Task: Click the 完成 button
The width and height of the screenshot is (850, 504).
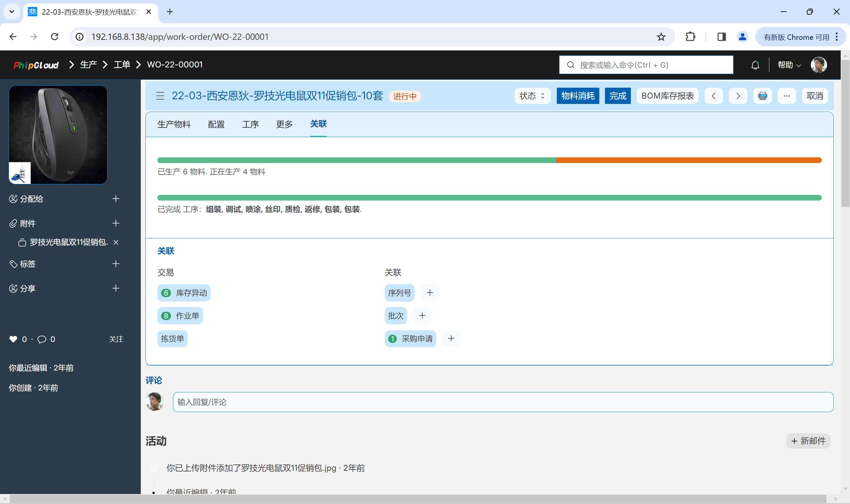Action: pyautogui.click(x=618, y=96)
